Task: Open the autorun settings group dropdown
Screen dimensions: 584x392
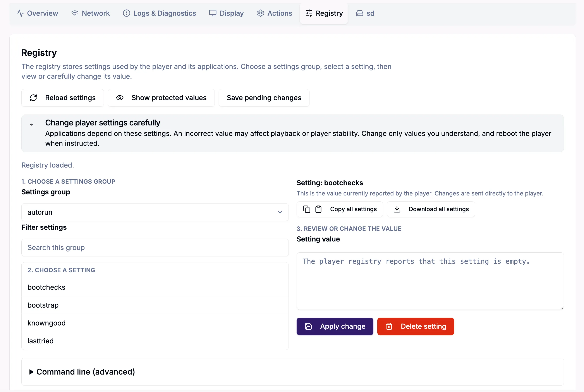Action: (x=155, y=212)
